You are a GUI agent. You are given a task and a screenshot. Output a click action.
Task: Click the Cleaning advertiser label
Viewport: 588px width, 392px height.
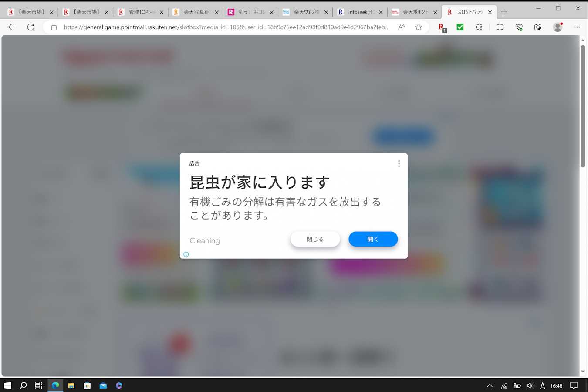click(205, 240)
